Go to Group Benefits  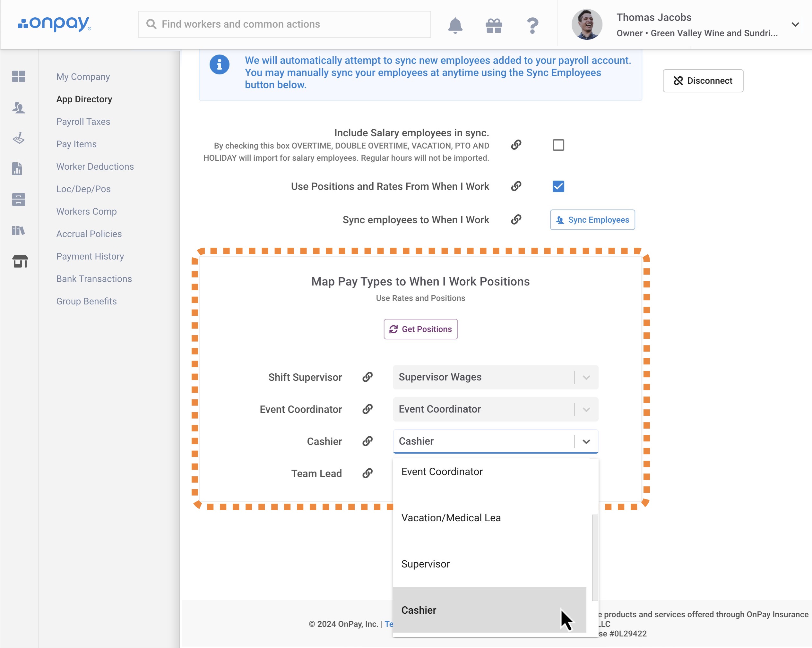coord(87,301)
